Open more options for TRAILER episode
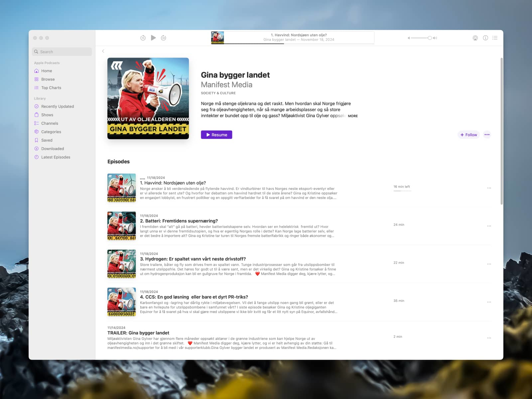This screenshot has height=399, width=532. (x=489, y=338)
